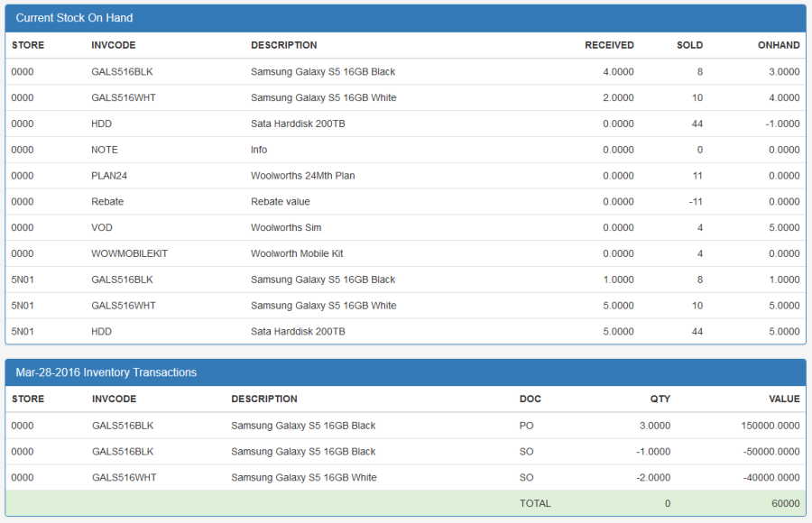Click the SOLD column header
The height and width of the screenshot is (523, 812).
pyautogui.click(x=689, y=45)
